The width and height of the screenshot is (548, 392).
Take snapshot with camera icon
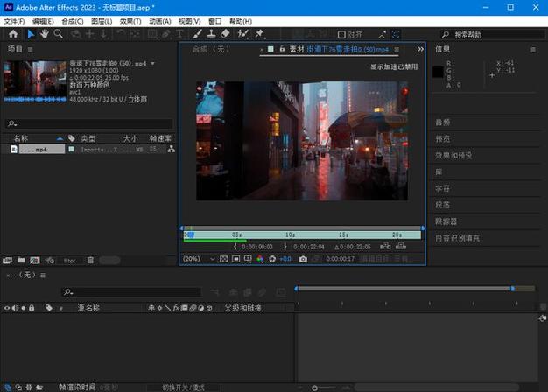pyautogui.click(x=303, y=259)
